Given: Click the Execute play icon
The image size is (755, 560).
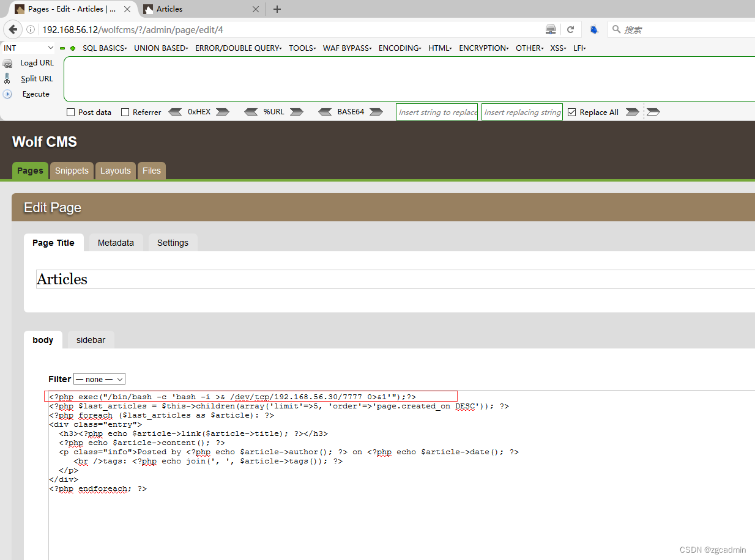Looking at the screenshot, I should 7,94.
